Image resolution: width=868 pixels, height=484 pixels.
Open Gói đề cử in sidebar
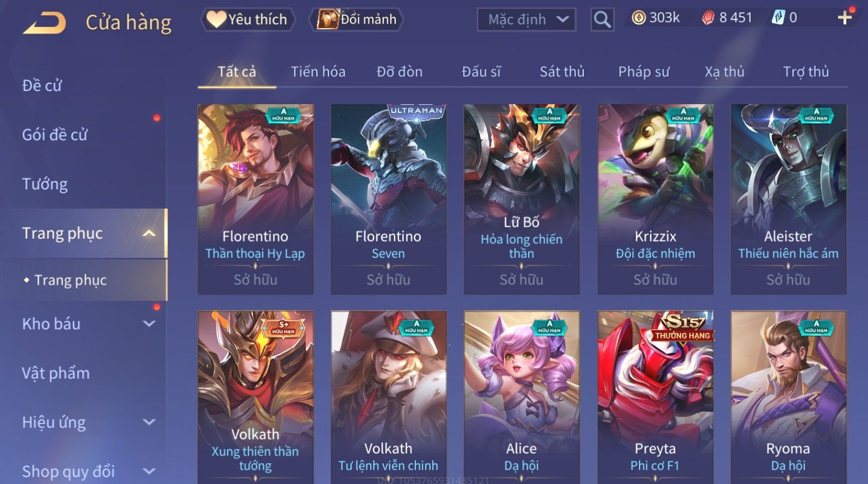pyautogui.click(x=55, y=135)
